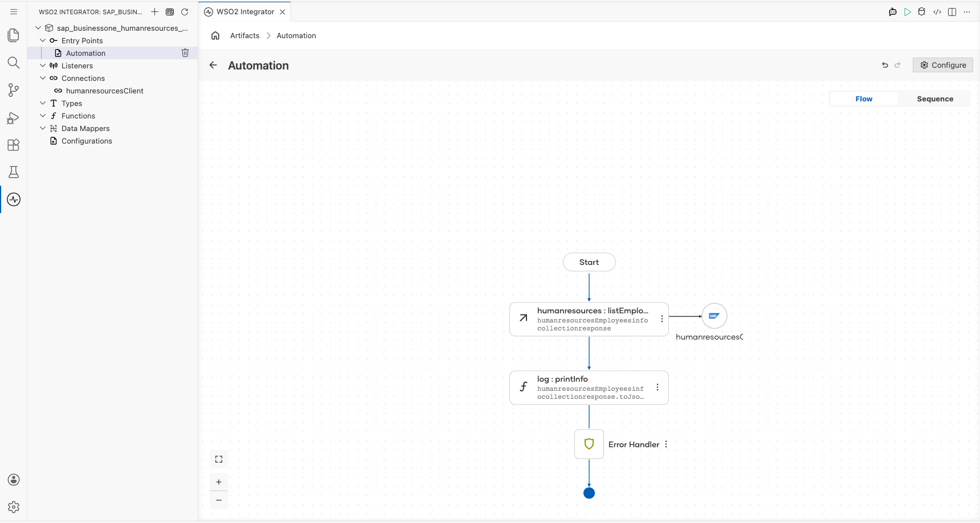Open the Accounts icon
This screenshot has height=523, width=980.
[14, 480]
